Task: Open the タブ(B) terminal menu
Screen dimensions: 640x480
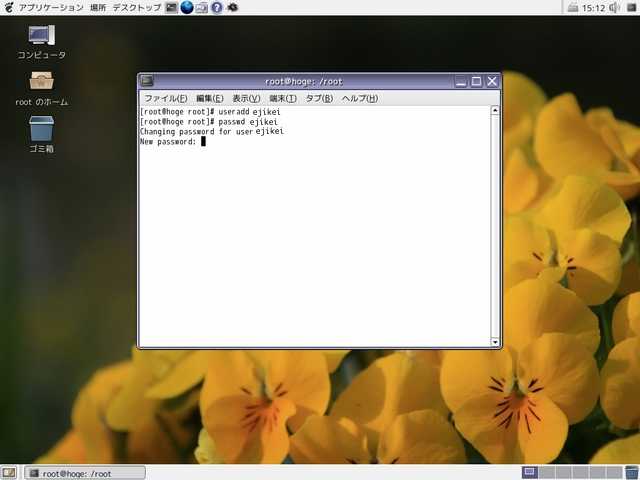Action: (319, 98)
